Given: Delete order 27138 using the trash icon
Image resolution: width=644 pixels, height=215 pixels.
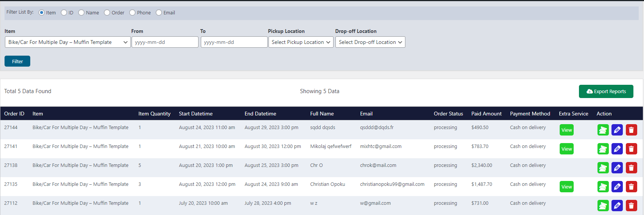Looking at the screenshot, I should [631, 168].
